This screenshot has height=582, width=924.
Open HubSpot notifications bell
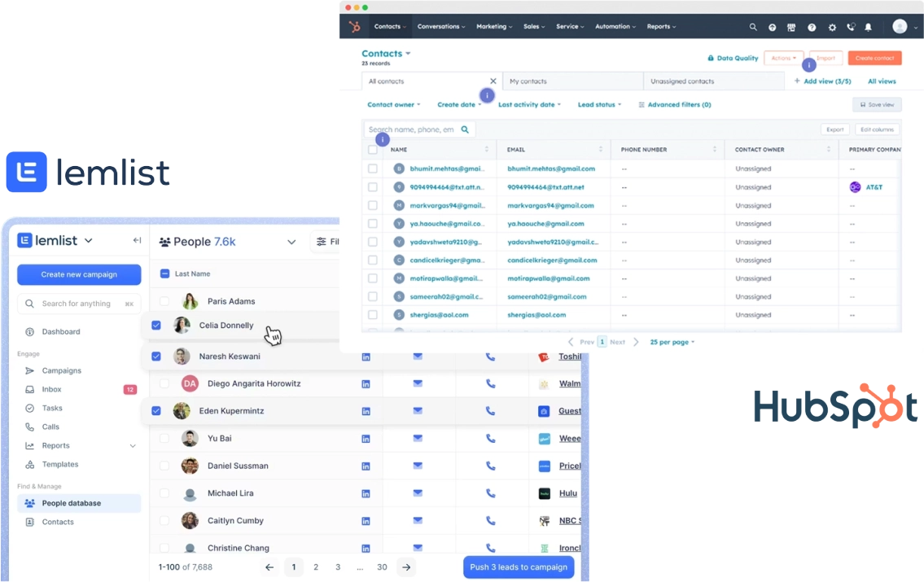tap(868, 27)
